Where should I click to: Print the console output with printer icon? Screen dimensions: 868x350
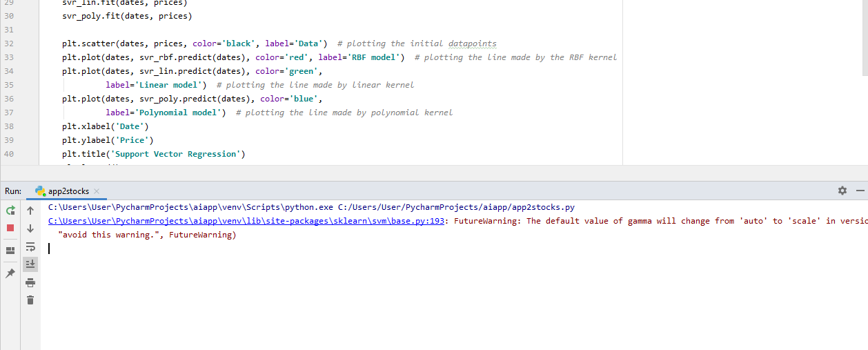[x=30, y=282]
